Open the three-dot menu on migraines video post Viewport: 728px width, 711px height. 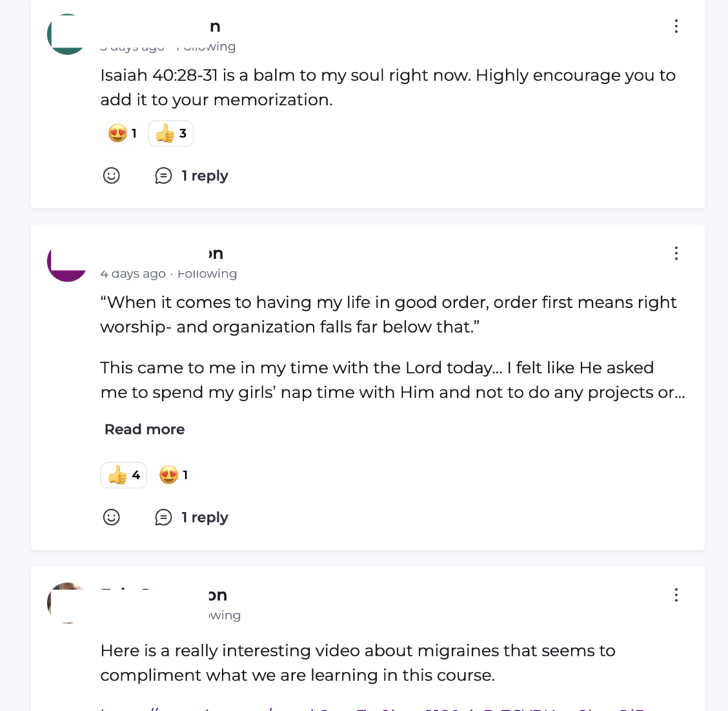tap(676, 595)
